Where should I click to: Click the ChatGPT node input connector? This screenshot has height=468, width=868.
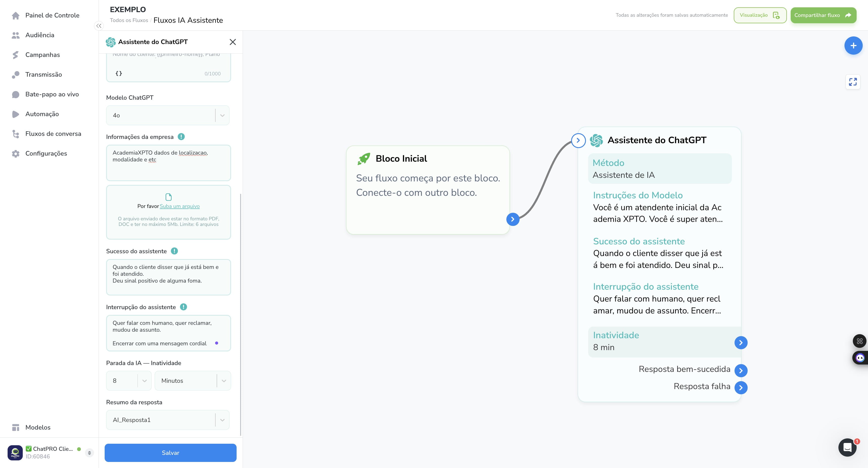pos(578,140)
